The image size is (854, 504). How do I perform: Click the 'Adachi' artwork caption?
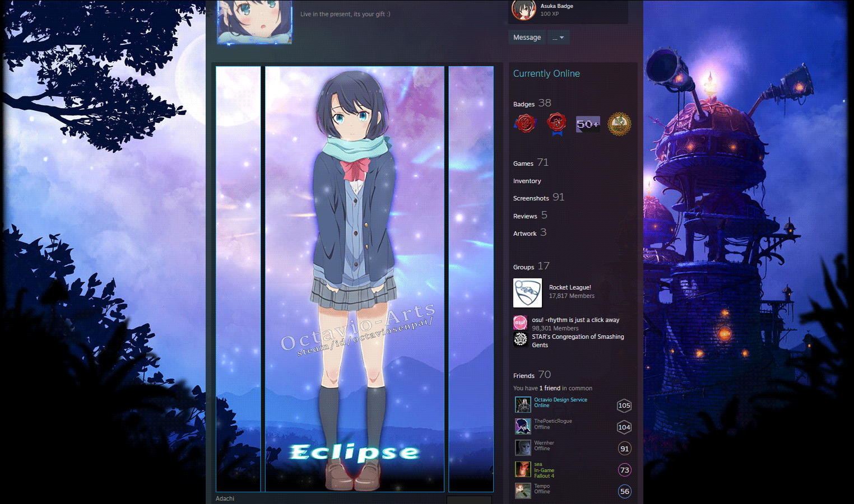pos(225,498)
